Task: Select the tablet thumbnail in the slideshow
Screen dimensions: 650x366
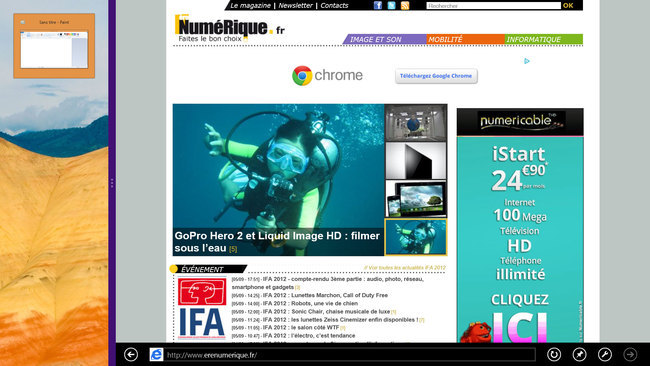Action: pyautogui.click(x=416, y=199)
